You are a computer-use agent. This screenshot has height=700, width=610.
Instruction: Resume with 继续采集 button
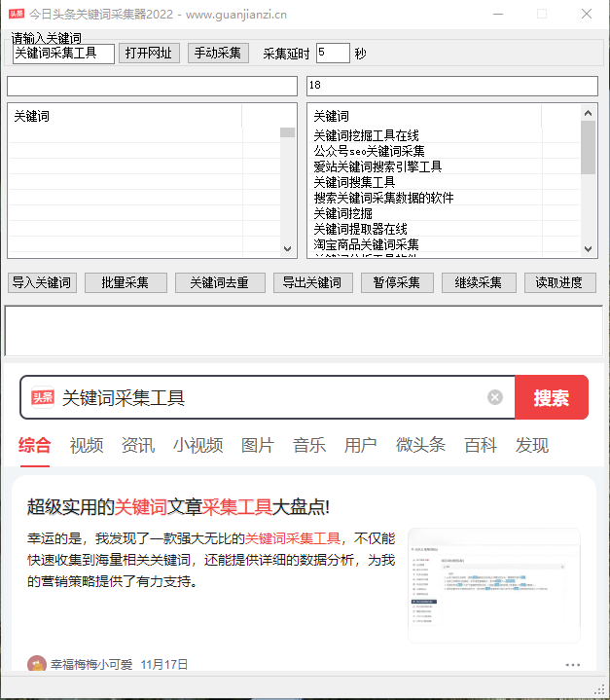click(x=479, y=282)
